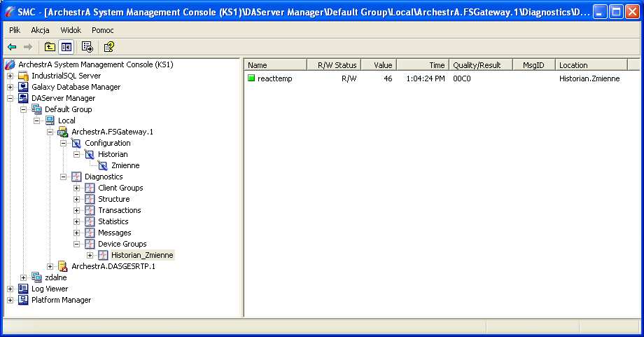Viewport: 644px width, 337px height.
Task: Sort by the Quality/Result column header
Action: 481,65
